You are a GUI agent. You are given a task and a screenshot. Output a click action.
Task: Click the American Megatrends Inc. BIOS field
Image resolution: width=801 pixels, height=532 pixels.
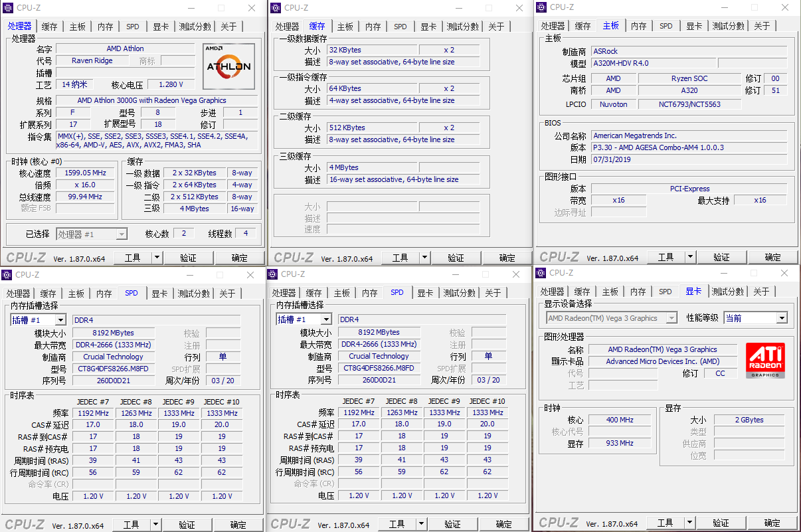click(689, 135)
